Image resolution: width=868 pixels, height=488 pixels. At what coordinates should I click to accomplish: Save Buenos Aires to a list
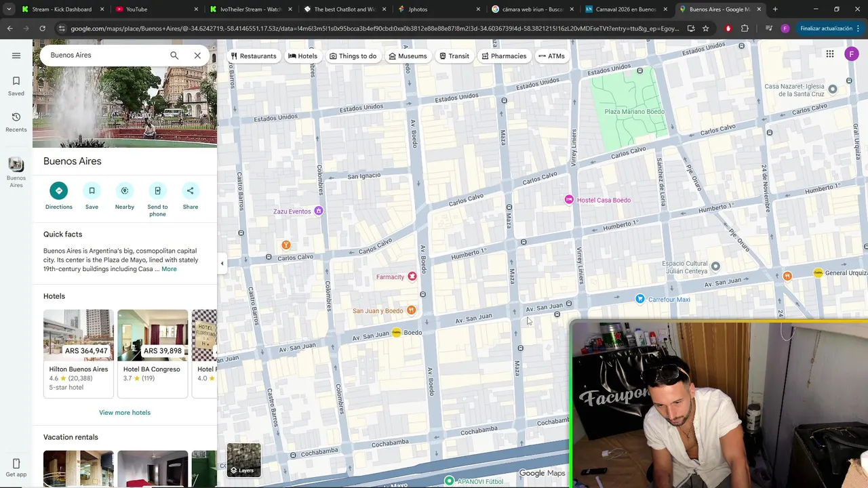92,196
